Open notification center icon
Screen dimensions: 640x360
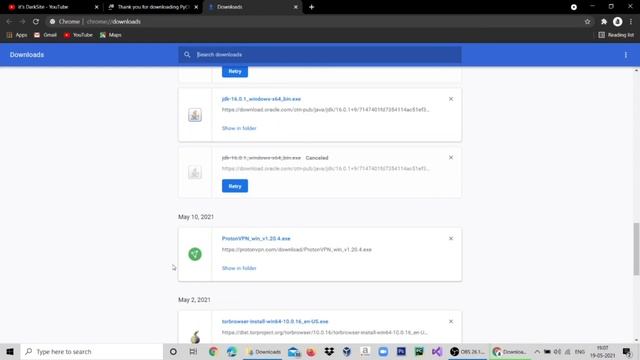click(627, 351)
